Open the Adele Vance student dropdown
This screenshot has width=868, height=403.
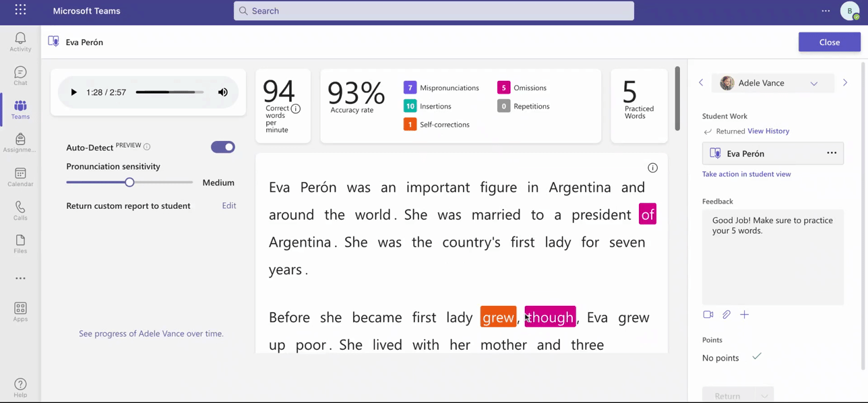click(x=814, y=83)
